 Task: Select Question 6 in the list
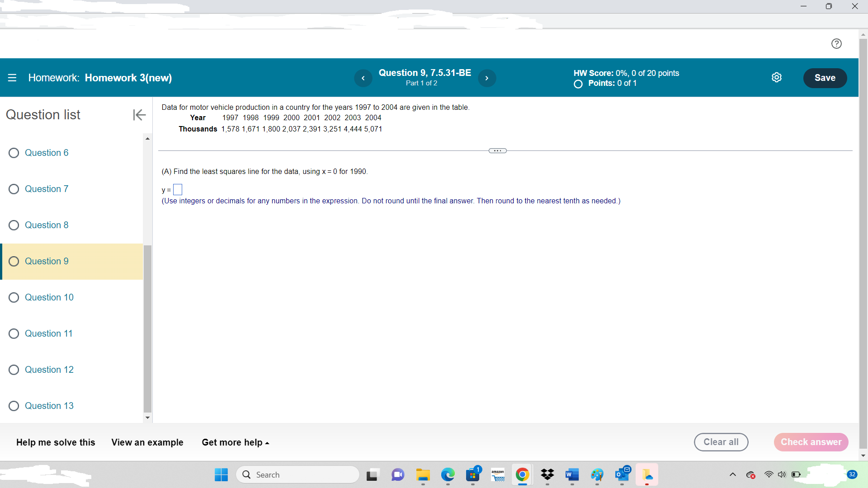tap(47, 153)
